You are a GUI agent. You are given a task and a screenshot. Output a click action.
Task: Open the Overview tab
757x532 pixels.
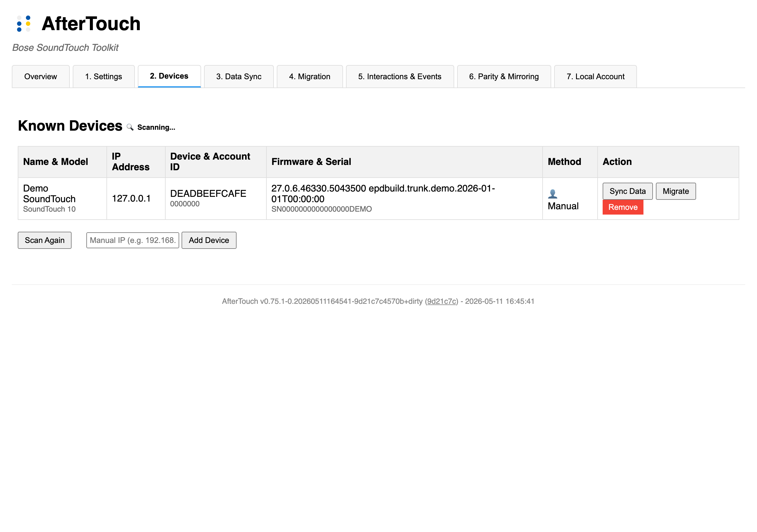(41, 77)
